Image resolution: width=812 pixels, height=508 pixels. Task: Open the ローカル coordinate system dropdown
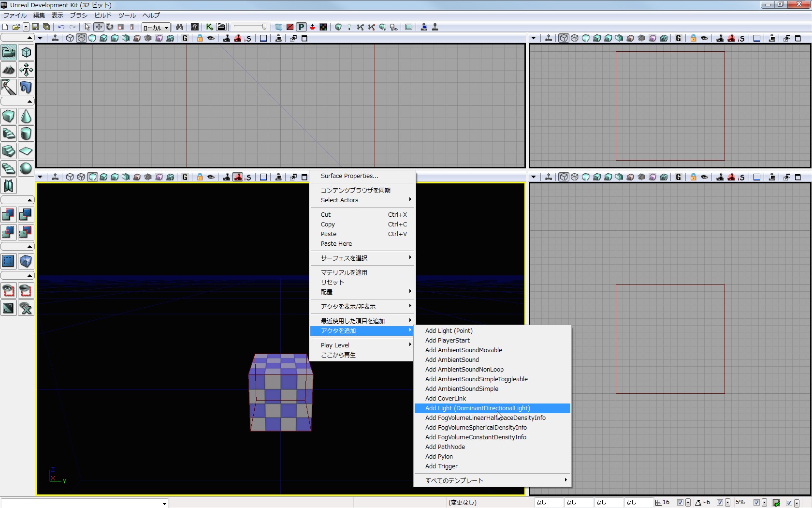click(x=156, y=28)
